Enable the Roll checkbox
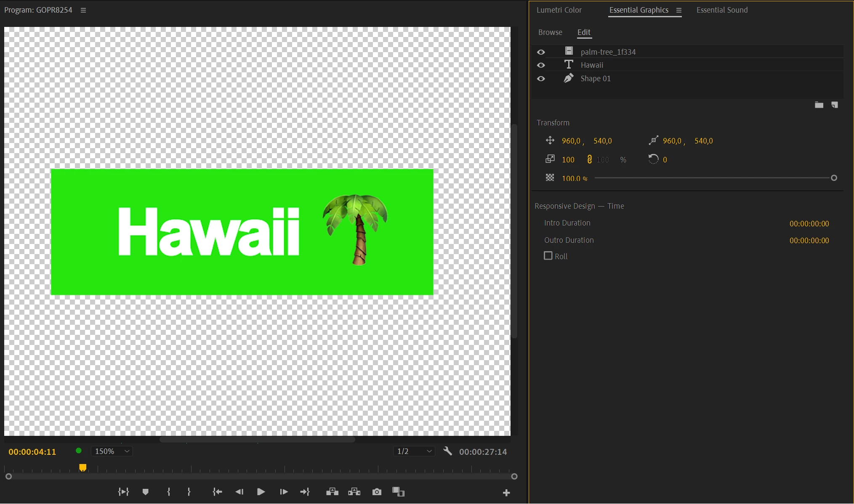This screenshot has width=854, height=504. pyautogui.click(x=548, y=256)
